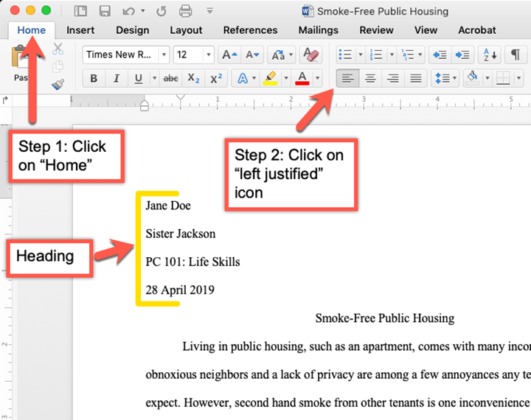The height and width of the screenshot is (420, 531).
Task: Click the Sort A-Z icon
Action: pos(490,55)
